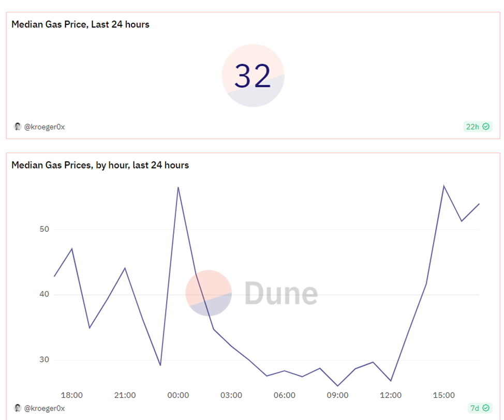Click the Dune watermark text in the chart
The width and height of the screenshot is (504, 420).
coord(281,293)
